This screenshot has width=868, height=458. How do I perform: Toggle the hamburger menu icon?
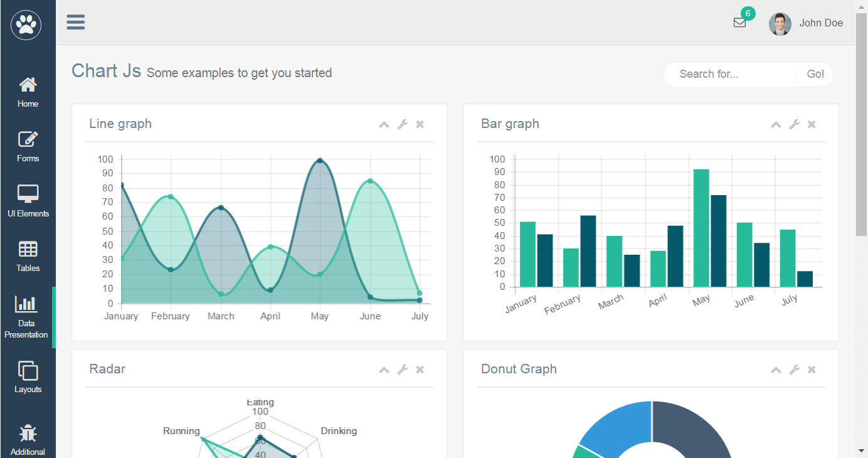[76, 23]
